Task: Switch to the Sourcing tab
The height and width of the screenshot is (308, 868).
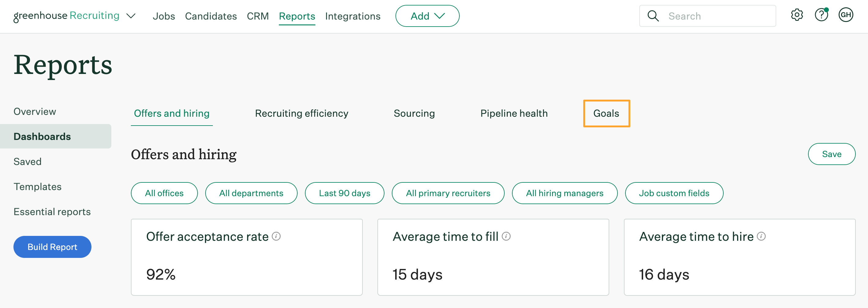Action: pos(414,113)
